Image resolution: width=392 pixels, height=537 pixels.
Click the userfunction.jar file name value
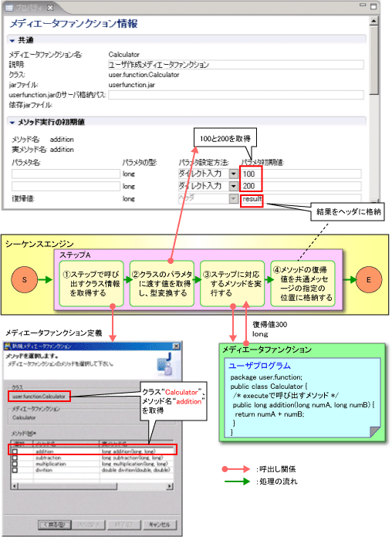(x=132, y=85)
